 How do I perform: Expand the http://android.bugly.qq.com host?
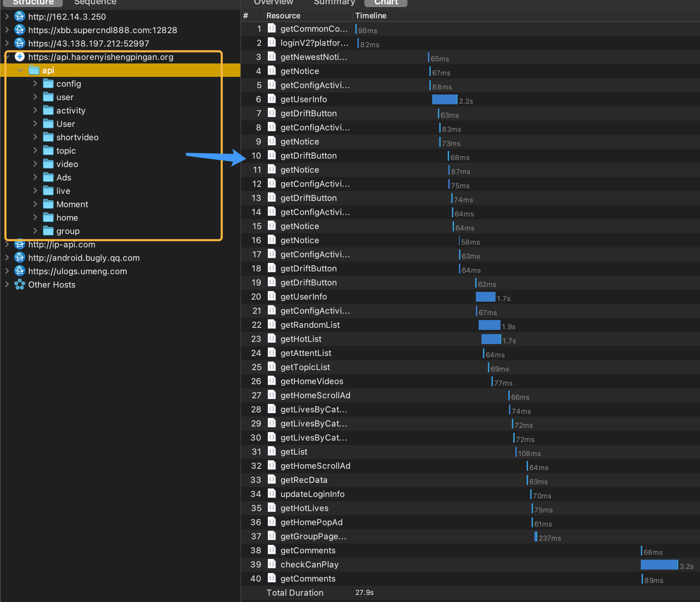7,258
